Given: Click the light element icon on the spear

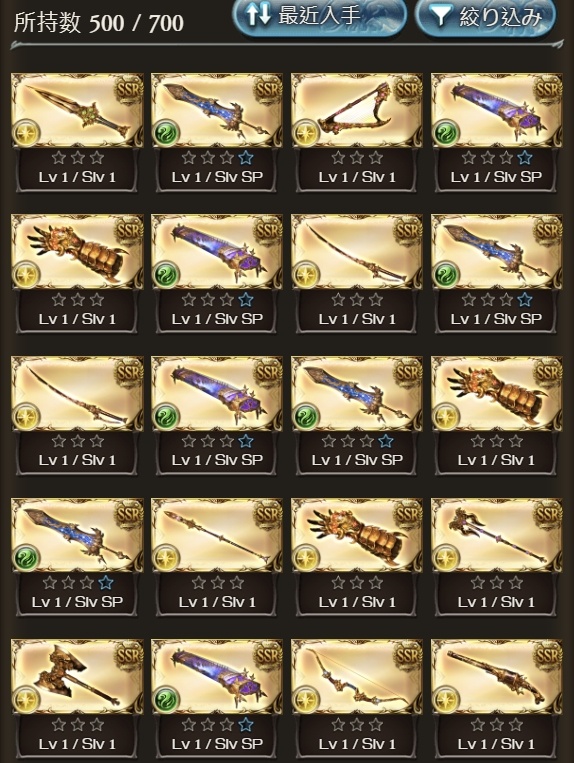Looking at the screenshot, I should coord(166,558).
